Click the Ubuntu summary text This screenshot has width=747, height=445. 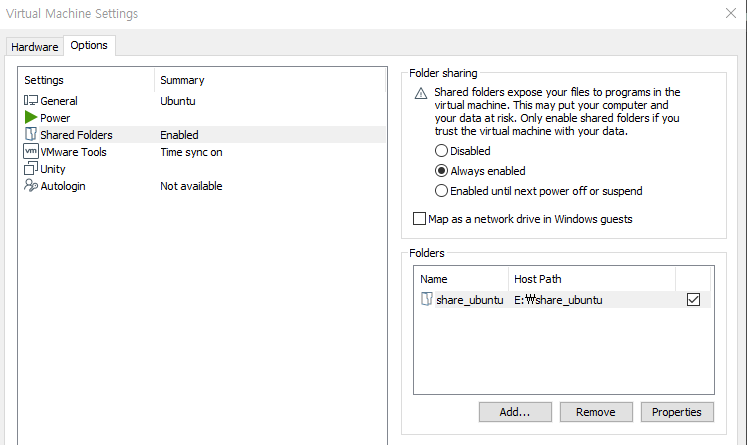click(178, 101)
